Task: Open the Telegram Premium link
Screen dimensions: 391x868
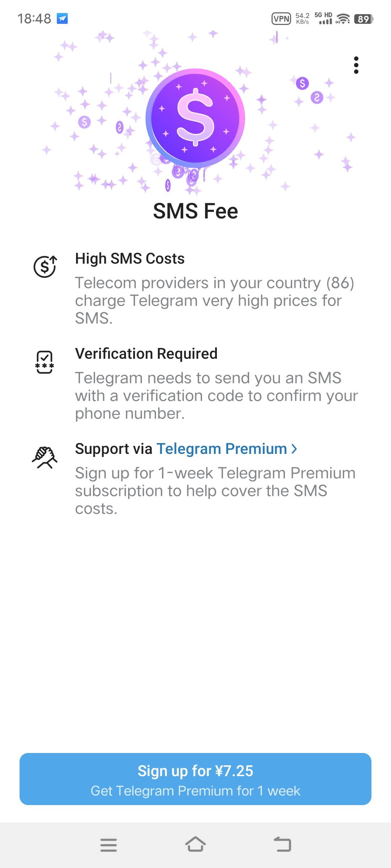Action: click(x=222, y=449)
